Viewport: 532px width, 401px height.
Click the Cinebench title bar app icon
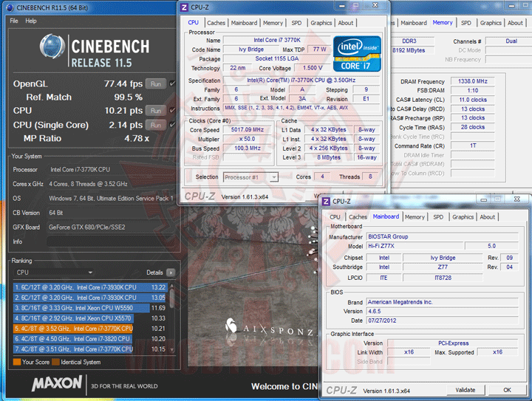point(10,7)
